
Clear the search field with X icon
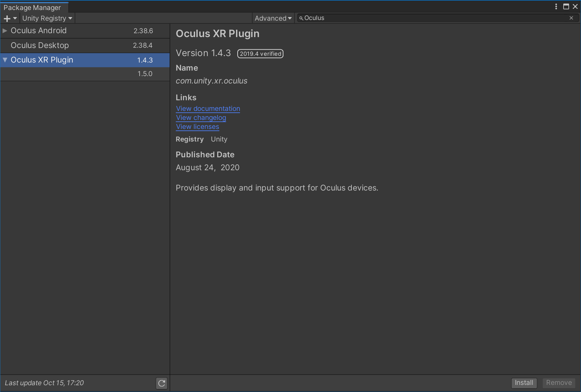(x=571, y=18)
